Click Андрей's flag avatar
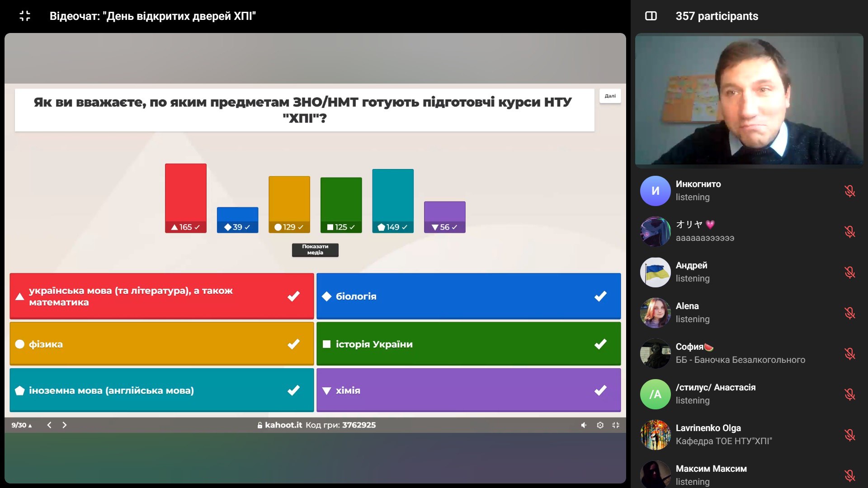868x488 pixels. click(655, 272)
